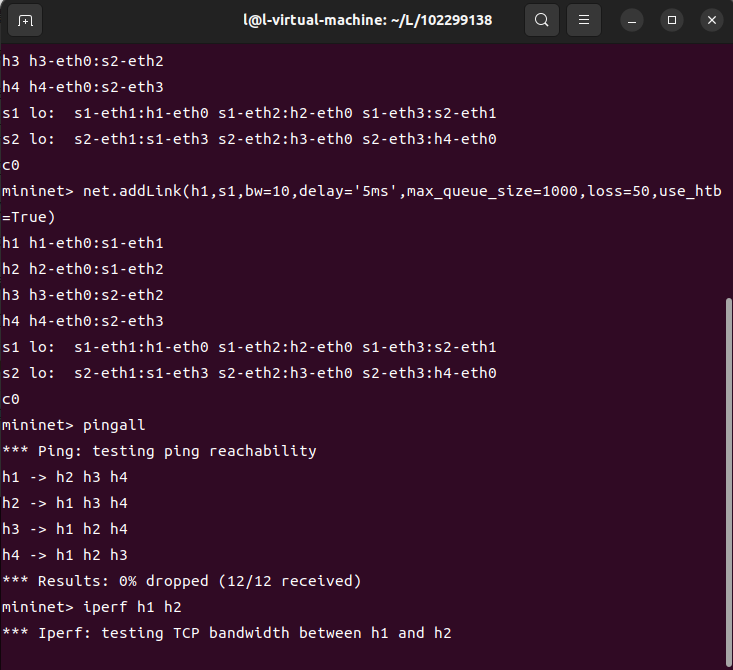The height and width of the screenshot is (670, 733).
Task: Open the terminal hamburger menu
Action: (x=584, y=20)
